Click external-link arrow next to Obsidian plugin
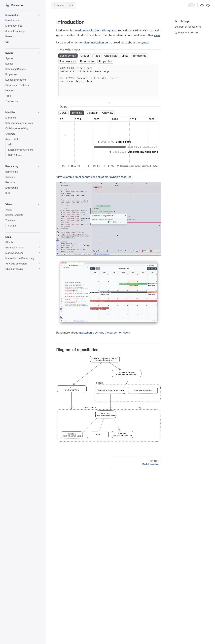Image resolution: width=215 pixels, height=644 pixels. tap(39, 269)
